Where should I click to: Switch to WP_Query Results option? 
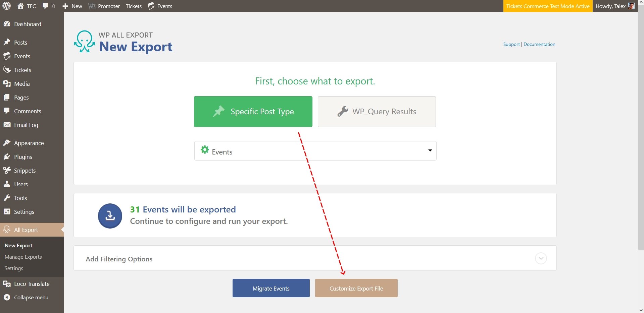pos(377,112)
